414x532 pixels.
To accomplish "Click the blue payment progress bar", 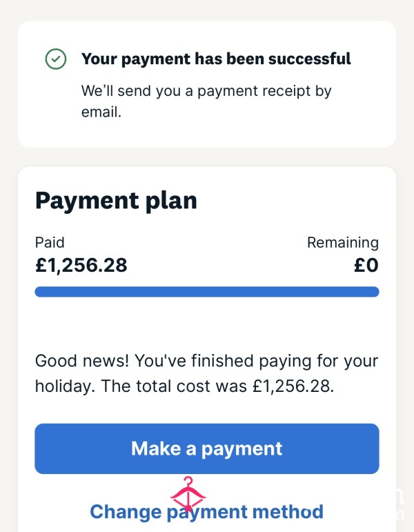I will [207, 292].
